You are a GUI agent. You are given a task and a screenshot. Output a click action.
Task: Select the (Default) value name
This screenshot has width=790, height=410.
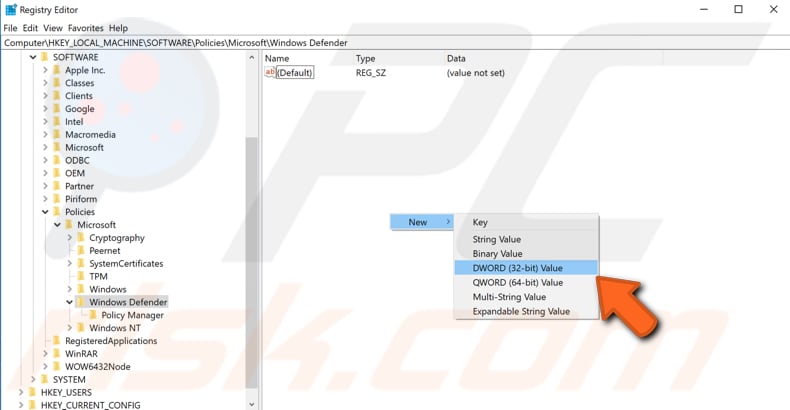[295, 73]
